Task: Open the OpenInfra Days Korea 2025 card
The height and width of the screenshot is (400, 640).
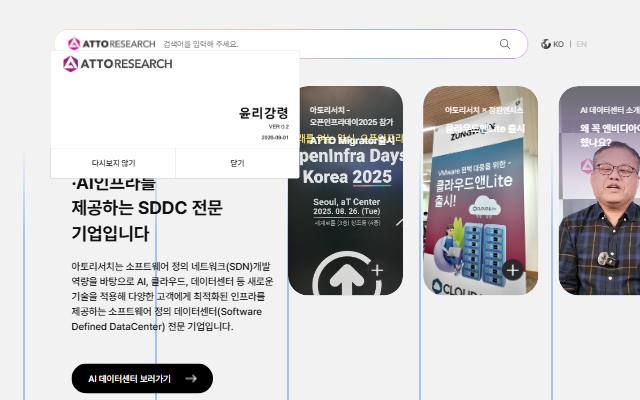Action: (345, 190)
